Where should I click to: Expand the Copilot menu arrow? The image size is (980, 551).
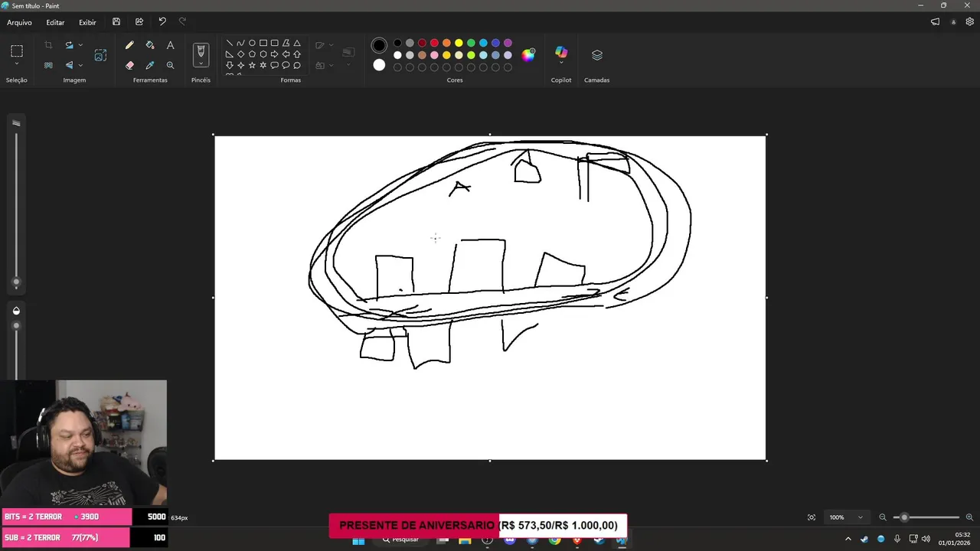[561, 64]
